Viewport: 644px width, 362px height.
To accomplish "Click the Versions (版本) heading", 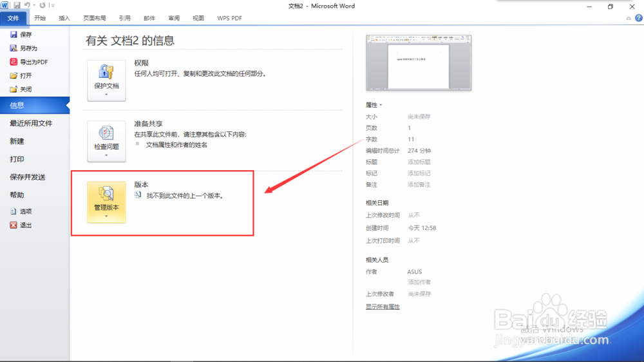I will coord(141,184).
